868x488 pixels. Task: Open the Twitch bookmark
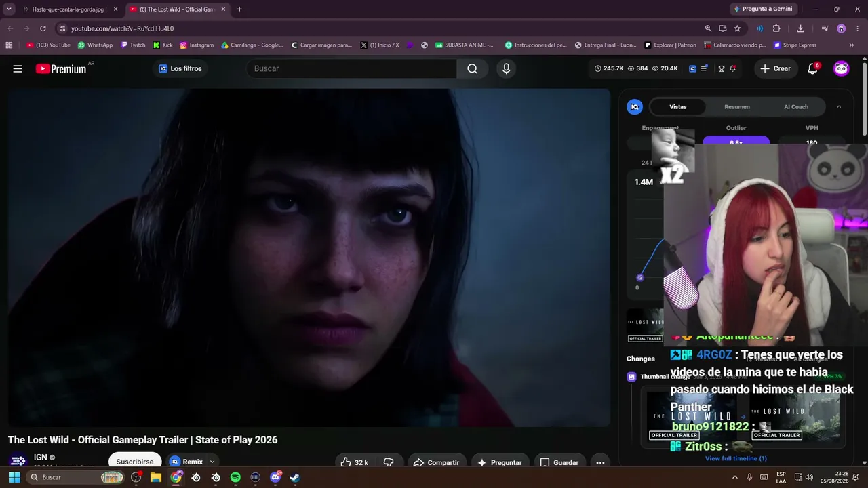[x=133, y=45]
